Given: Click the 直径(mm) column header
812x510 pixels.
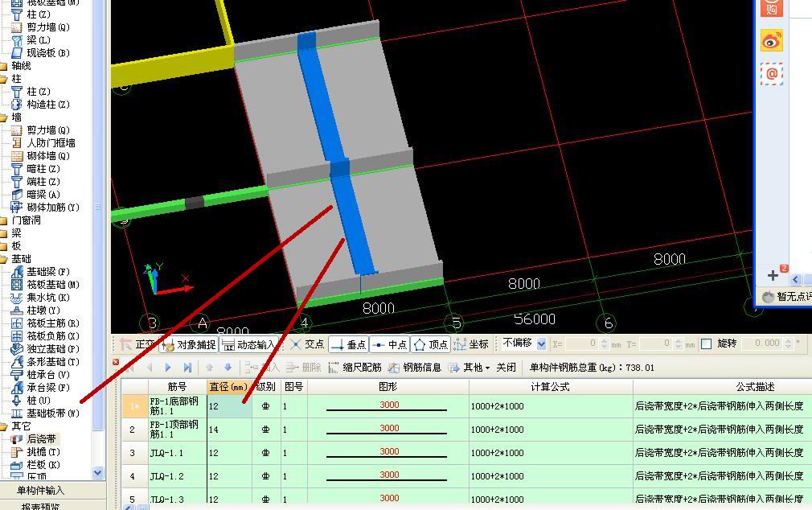Looking at the screenshot, I should [229, 387].
